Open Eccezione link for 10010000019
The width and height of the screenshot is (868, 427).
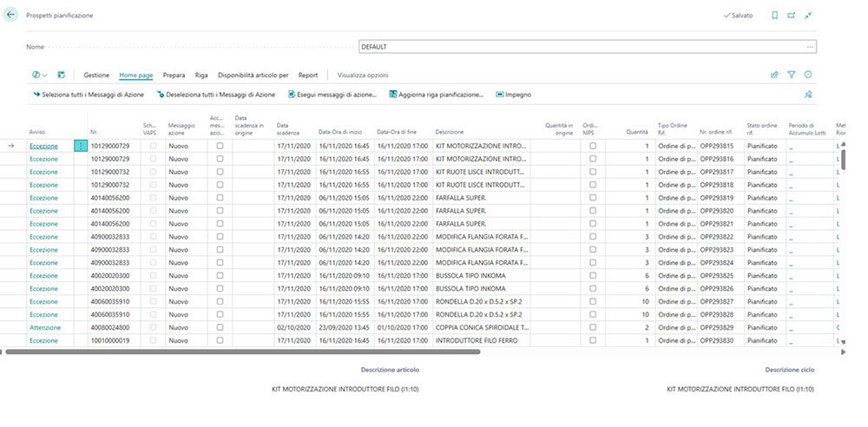point(43,340)
